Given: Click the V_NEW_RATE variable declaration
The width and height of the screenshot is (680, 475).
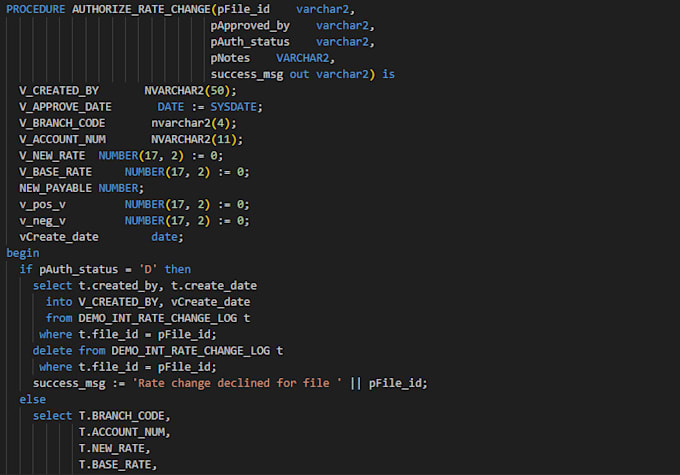Looking at the screenshot, I should [121, 156].
